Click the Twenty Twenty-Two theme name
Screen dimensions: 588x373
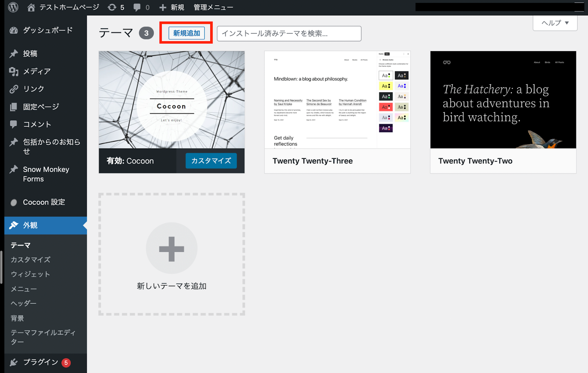(x=475, y=161)
